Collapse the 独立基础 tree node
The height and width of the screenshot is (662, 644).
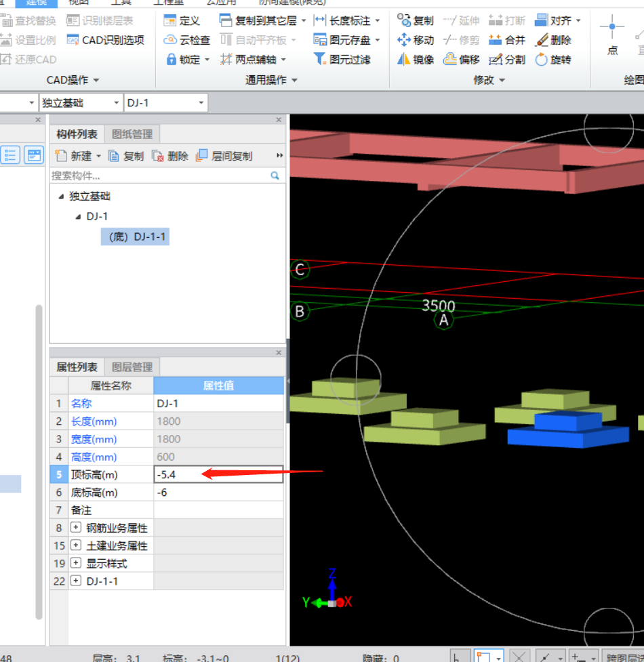tap(61, 196)
